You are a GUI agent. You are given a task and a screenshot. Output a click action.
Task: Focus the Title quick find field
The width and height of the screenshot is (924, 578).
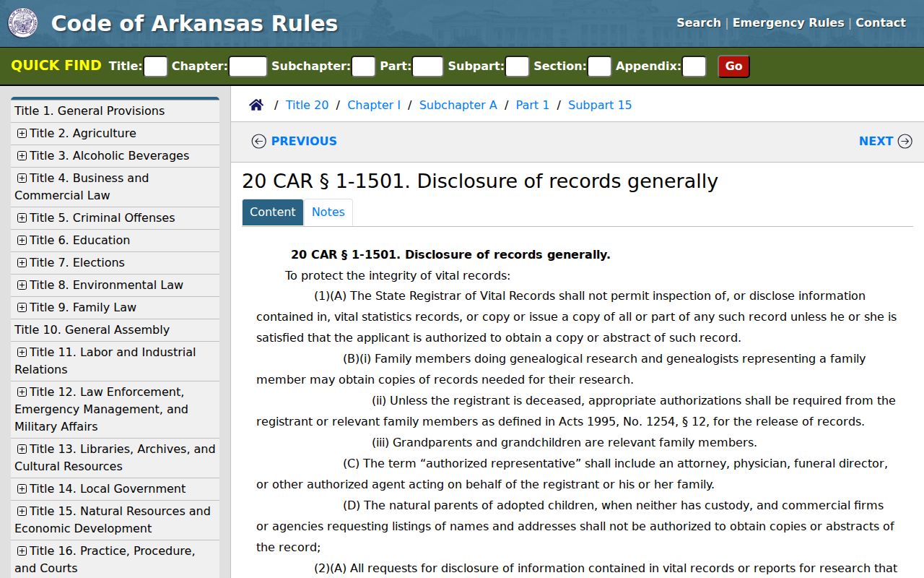(x=156, y=66)
